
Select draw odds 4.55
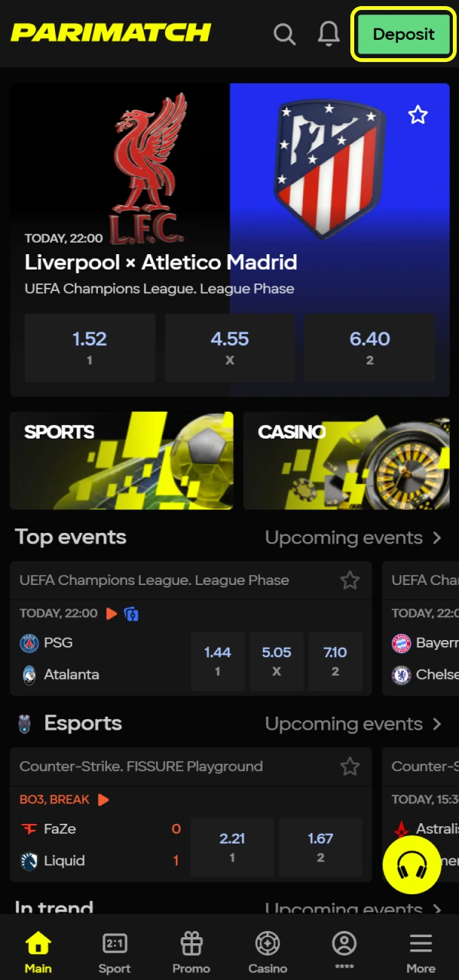coord(229,347)
